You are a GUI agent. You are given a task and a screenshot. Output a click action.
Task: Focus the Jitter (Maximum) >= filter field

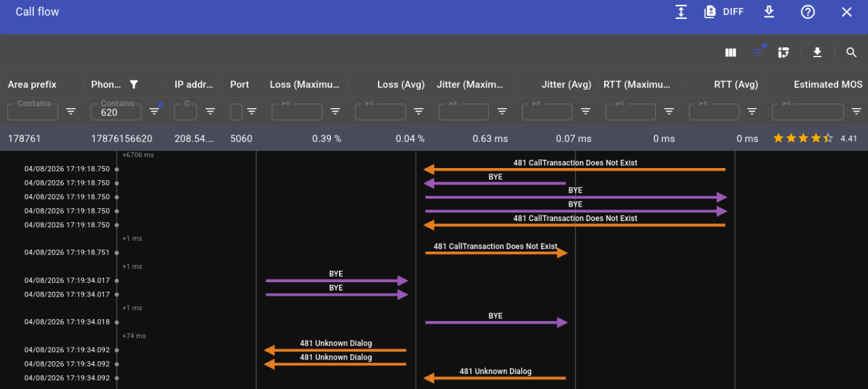point(464,112)
